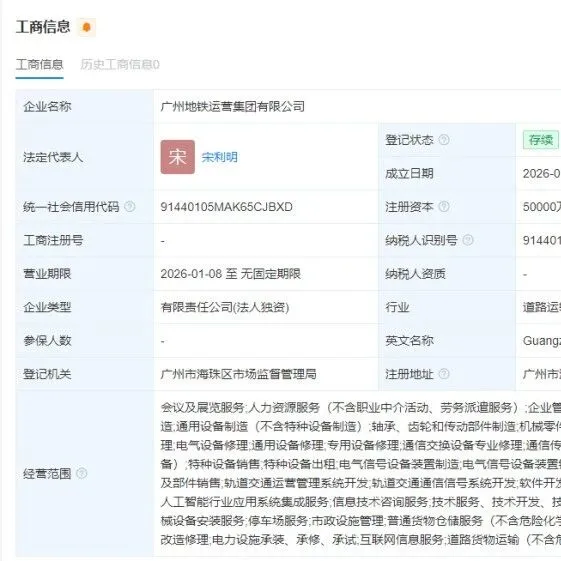Click business scope line starting 人工智能行业应用系统集成服务

pos(361,502)
